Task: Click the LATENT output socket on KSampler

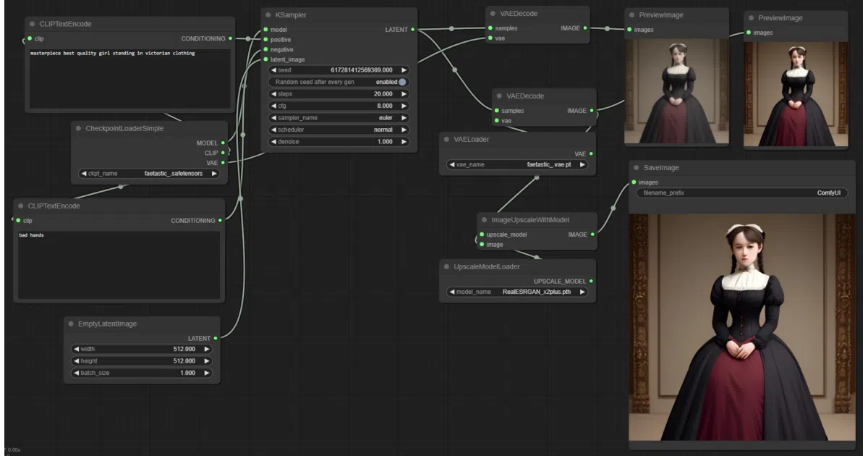Action: 412,30
